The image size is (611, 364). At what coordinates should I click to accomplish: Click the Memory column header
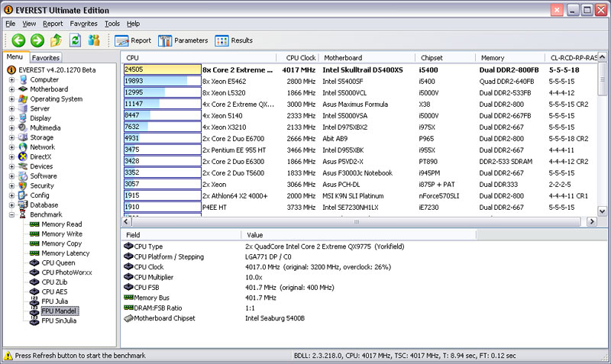493,57
